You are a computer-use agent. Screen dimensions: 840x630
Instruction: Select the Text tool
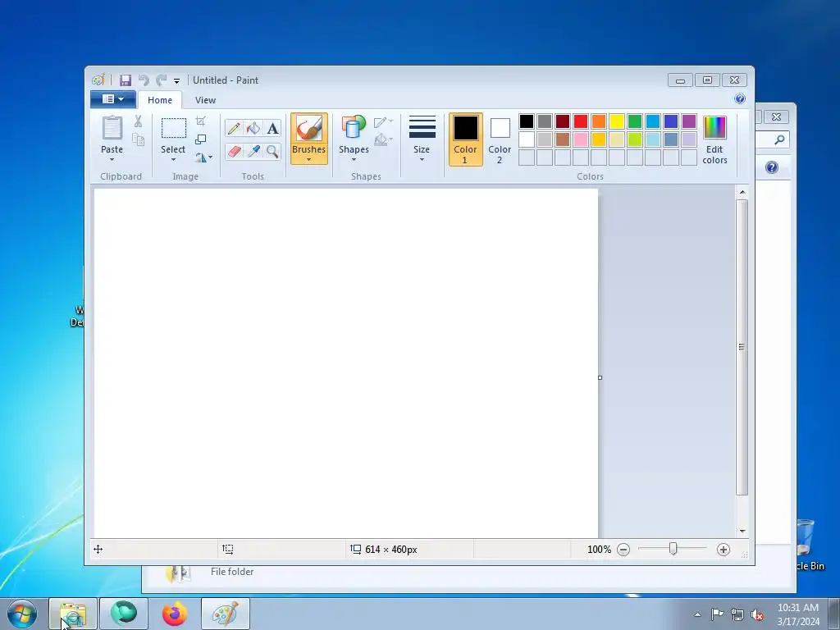(x=272, y=128)
